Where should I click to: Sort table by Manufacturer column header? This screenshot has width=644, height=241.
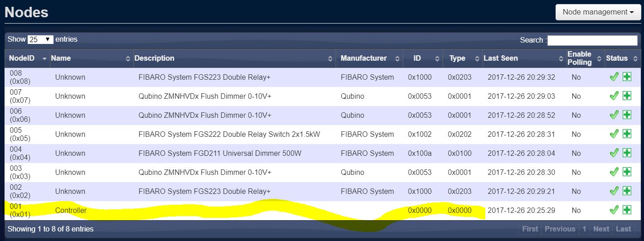point(369,58)
